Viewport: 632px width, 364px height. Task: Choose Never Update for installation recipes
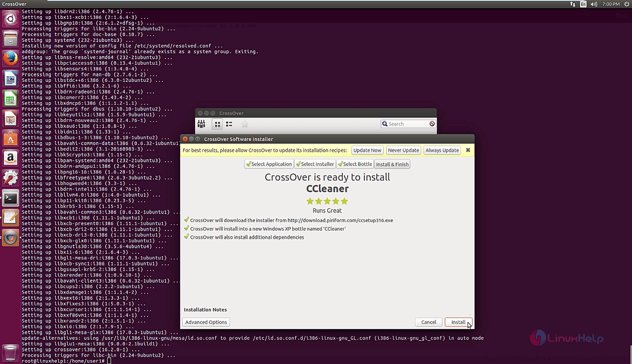(403, 150)
